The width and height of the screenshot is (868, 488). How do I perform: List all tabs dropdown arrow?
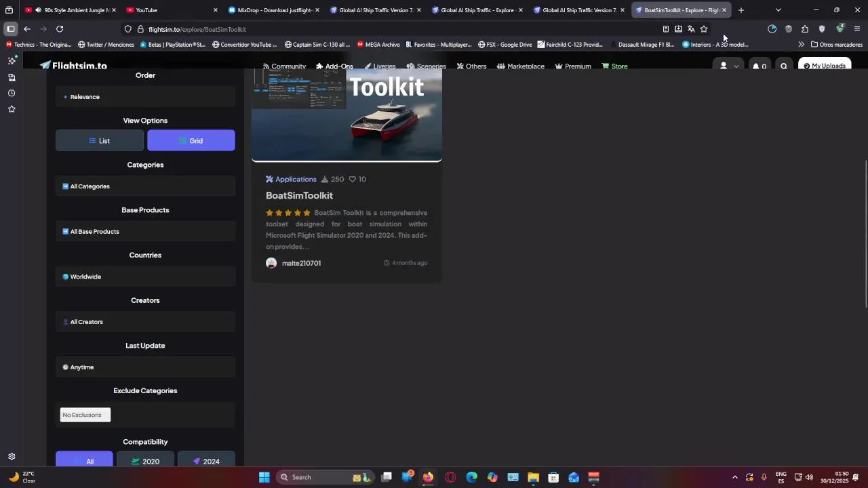click(778, 10)
